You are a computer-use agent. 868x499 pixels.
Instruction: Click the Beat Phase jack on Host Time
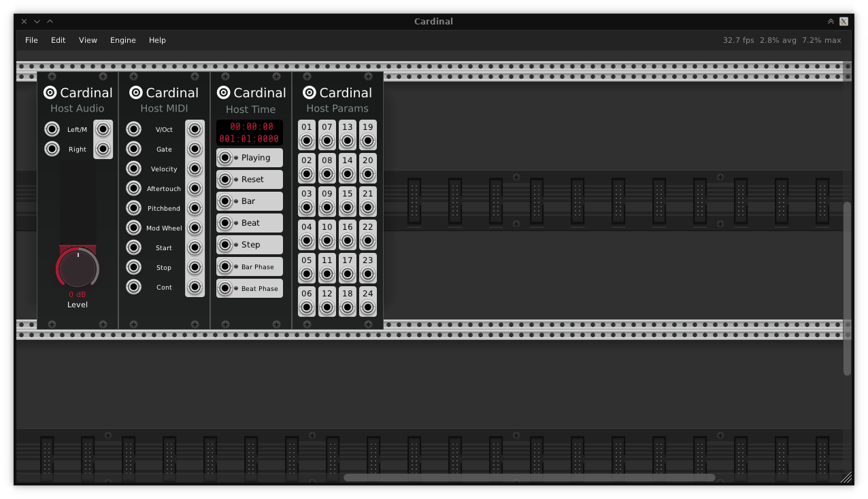(x=225, y=288)
